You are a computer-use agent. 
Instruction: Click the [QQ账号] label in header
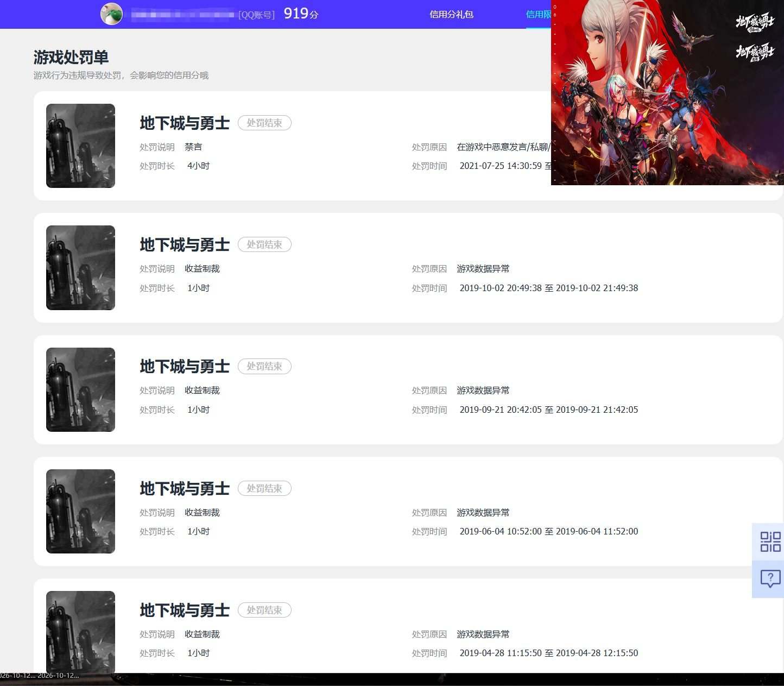[x=256, y=15]
